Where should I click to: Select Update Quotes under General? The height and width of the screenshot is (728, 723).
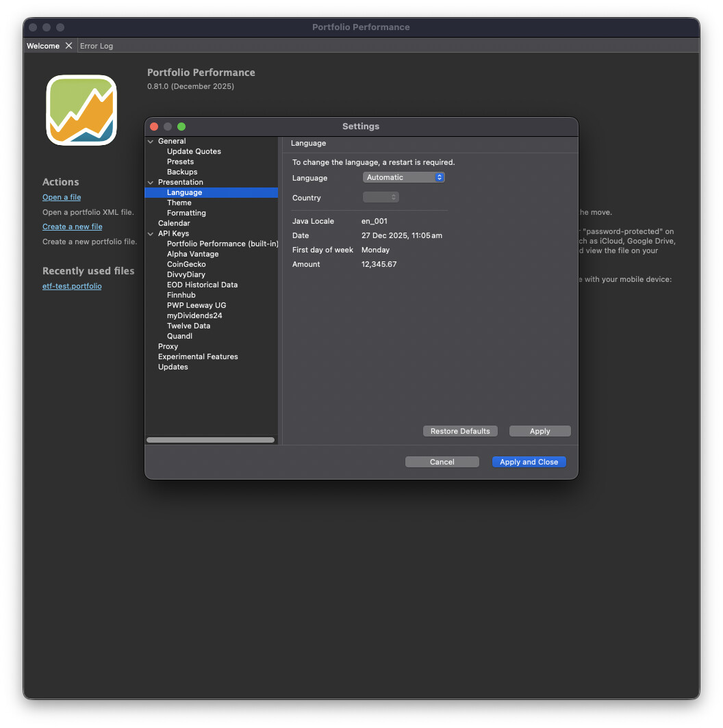194,151
